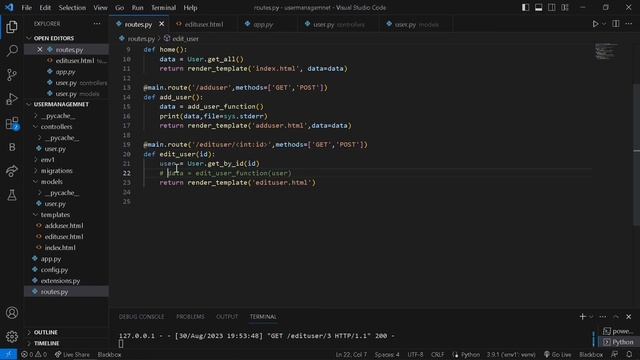Close routes.py in Open Editors list
This screenshot has width=640, height=360.
click(40, 49)
